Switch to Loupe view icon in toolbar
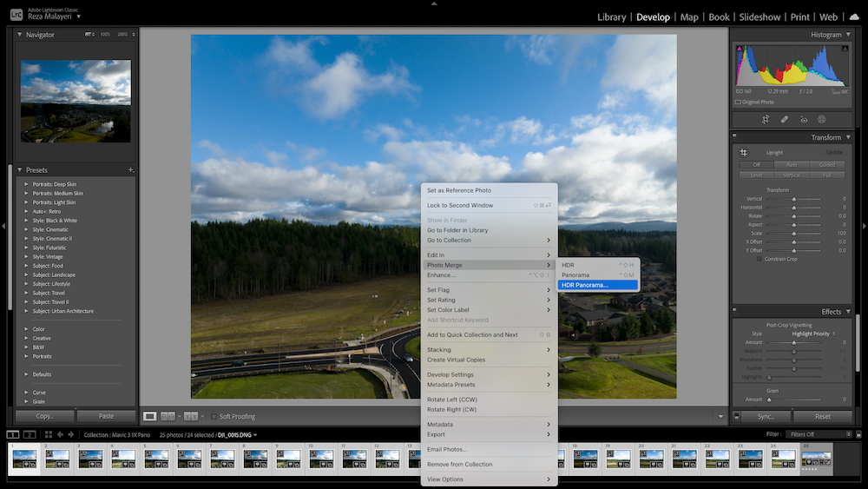This screenshot has width=868, height=489. 149,416
